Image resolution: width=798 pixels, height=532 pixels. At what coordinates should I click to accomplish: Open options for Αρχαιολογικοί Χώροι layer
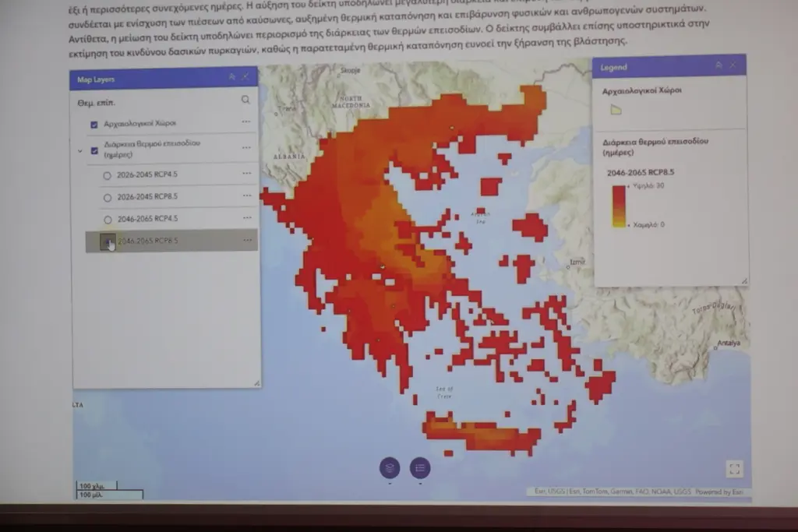click(246, 122)
